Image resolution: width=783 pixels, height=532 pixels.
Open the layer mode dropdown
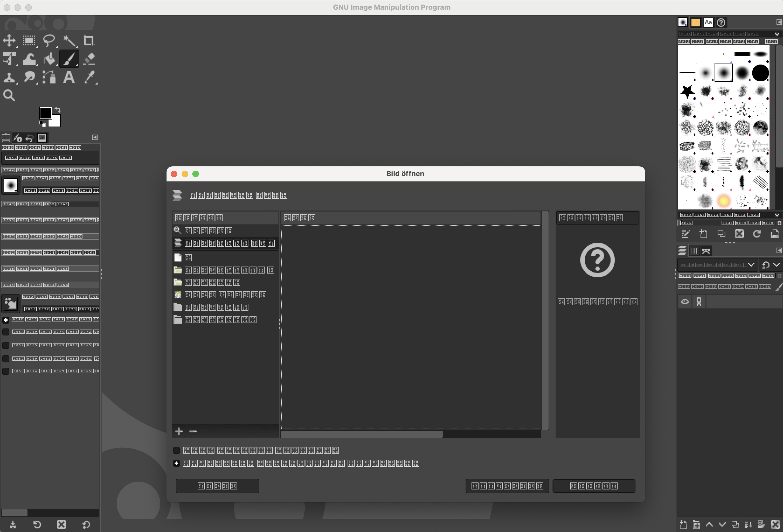pyautogui.click(x=717, y=265)
